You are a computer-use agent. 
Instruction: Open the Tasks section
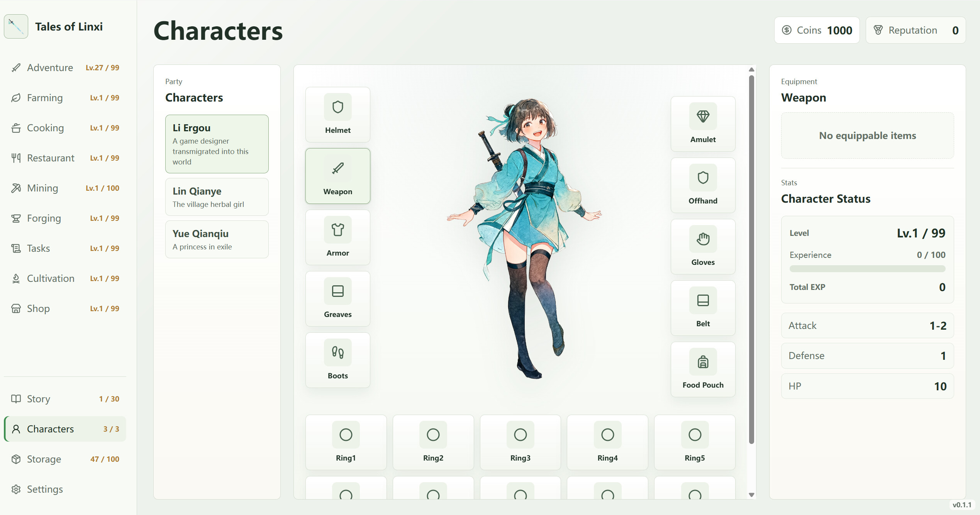point(65,248)
